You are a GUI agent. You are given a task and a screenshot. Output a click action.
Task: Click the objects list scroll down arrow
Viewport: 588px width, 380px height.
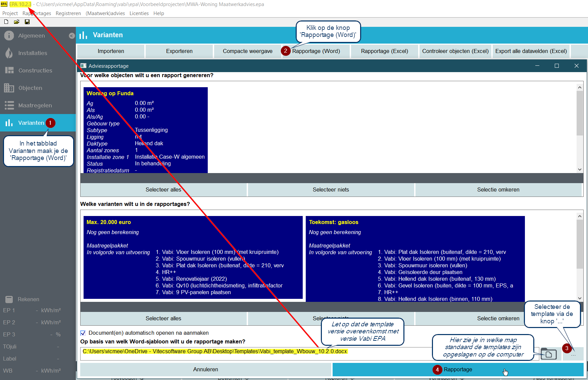coord(580,169)
